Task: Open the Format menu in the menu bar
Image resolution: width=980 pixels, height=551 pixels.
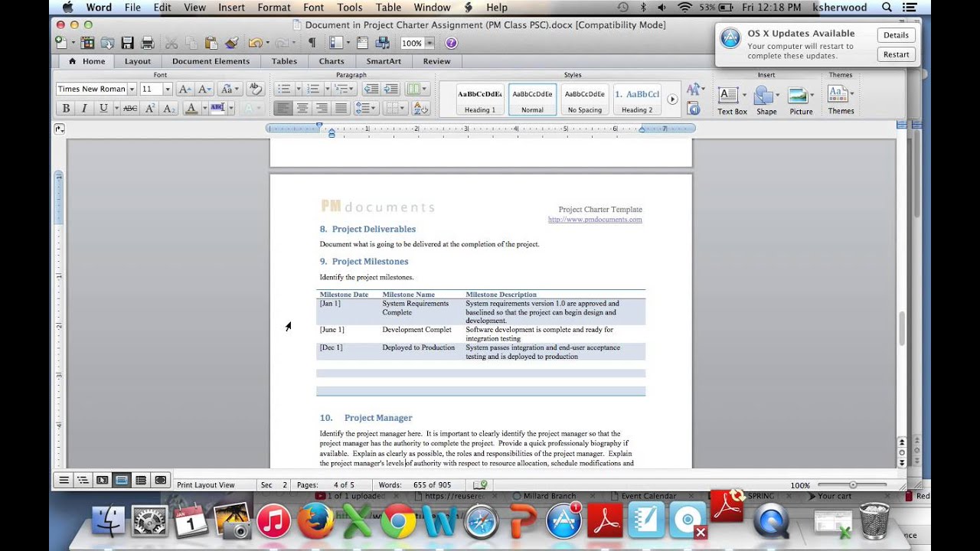Action: click(274, 8)
